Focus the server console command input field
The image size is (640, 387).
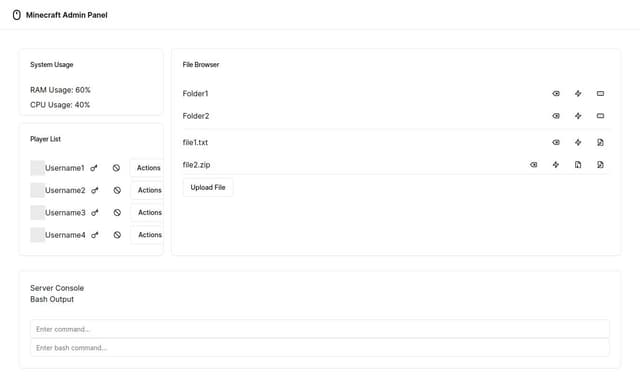pyautogui.click(x=320, y=329)
